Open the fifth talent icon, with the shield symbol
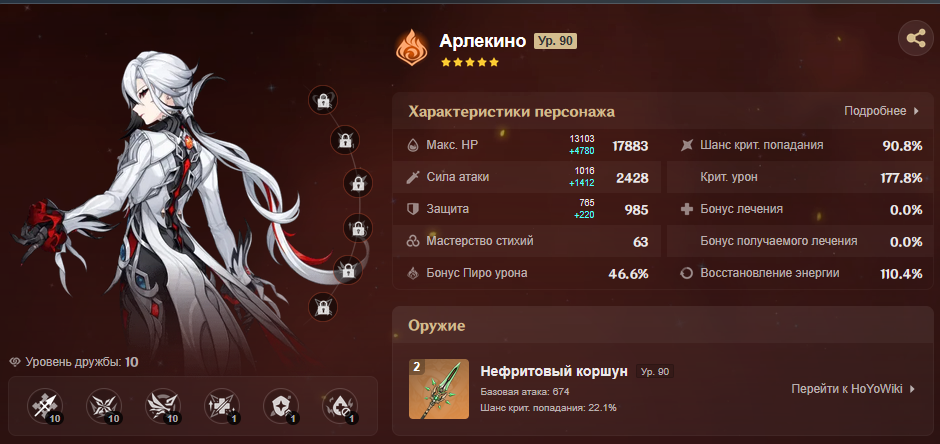940x444 pixels. click(281, 406)
